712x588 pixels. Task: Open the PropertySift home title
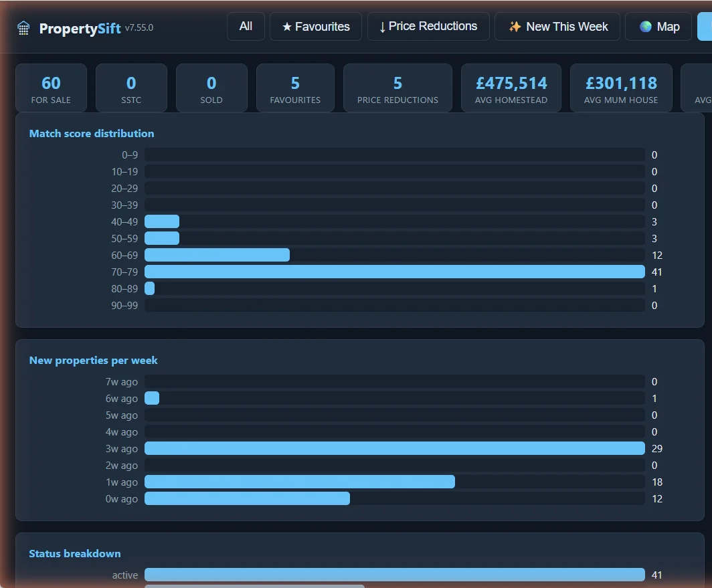pos(80,28)
